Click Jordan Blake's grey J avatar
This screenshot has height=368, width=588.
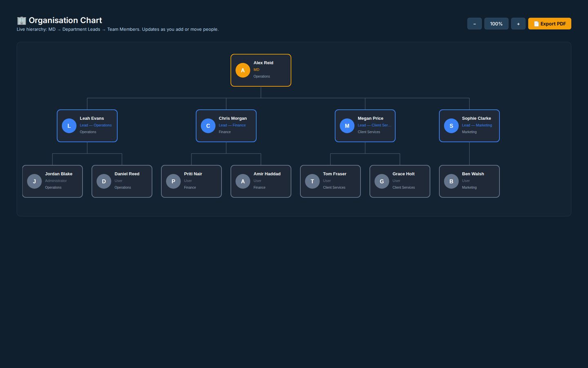(34, 182)
